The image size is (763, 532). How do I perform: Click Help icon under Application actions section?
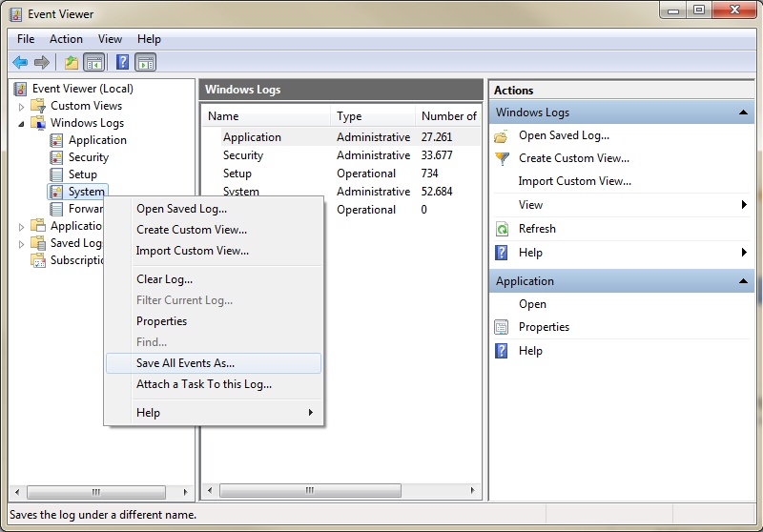pyautogui.click(x=502, y=351)
